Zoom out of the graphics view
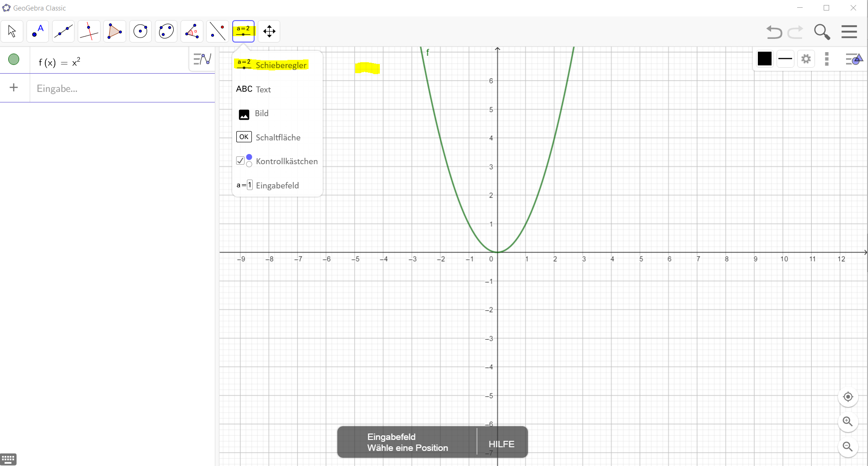This screenshot has height=466, width=868. click(848, 447)
